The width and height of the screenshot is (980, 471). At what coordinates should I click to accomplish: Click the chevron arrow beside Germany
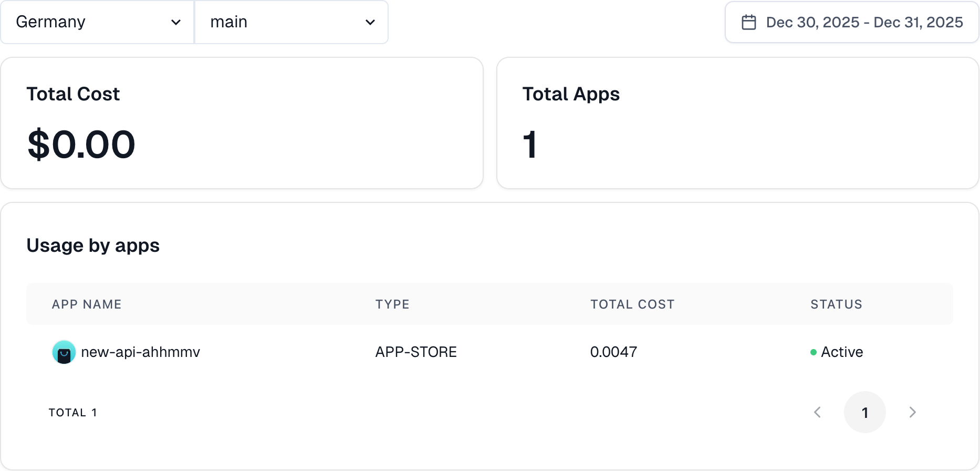pos(176,22)
